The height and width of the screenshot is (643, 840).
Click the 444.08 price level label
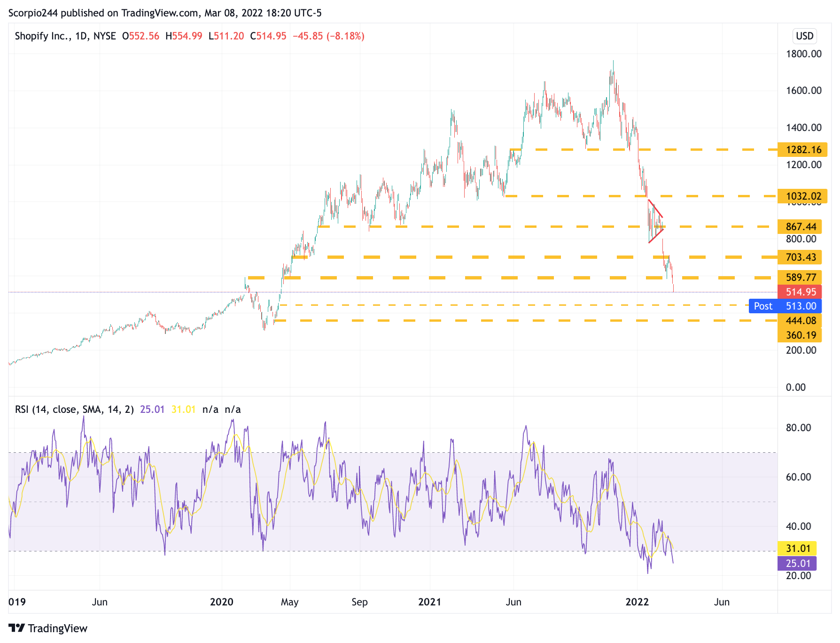point(800,320)
